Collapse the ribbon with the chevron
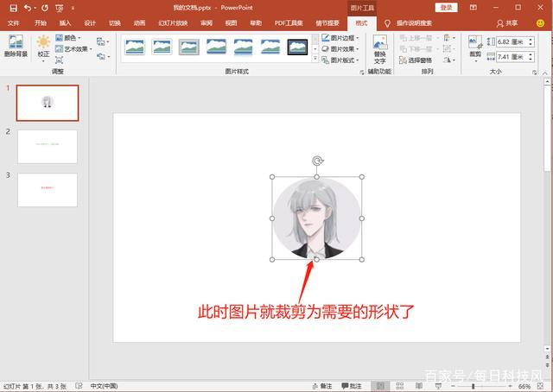 545,73
